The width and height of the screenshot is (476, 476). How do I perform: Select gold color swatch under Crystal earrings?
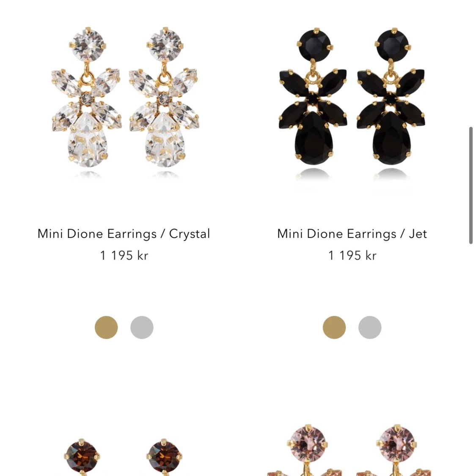click(x=106, y=327)
